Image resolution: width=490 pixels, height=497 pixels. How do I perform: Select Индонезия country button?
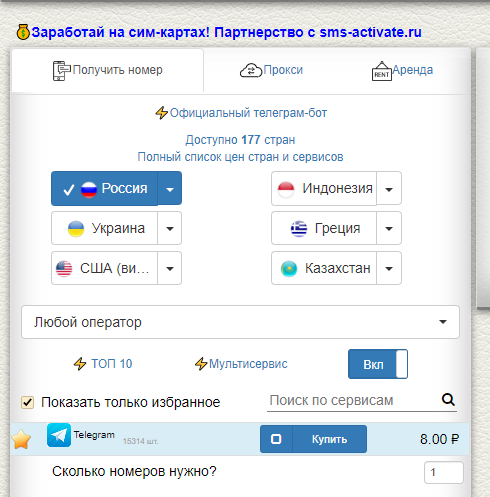tap(324, 189)
